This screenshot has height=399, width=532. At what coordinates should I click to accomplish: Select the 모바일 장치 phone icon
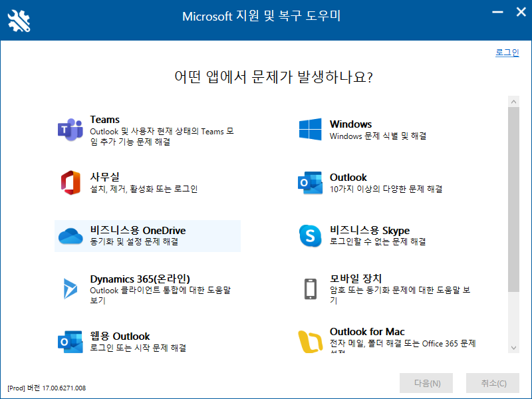click(309, 289)
